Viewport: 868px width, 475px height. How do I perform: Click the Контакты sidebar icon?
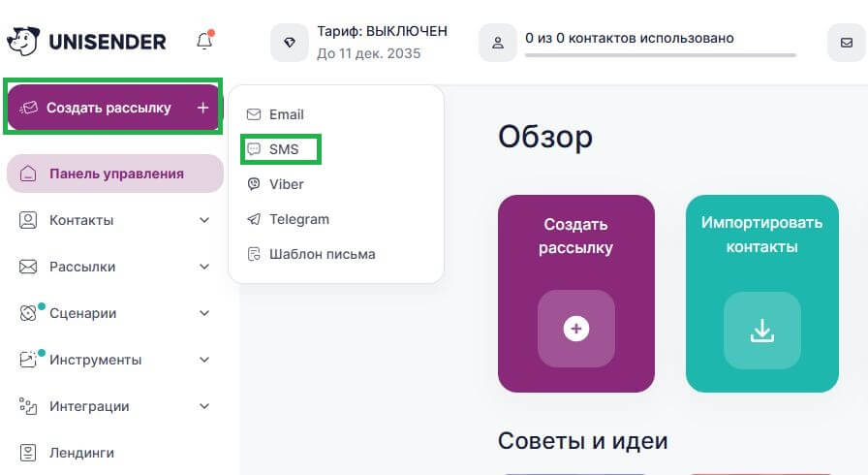[28, 220]
